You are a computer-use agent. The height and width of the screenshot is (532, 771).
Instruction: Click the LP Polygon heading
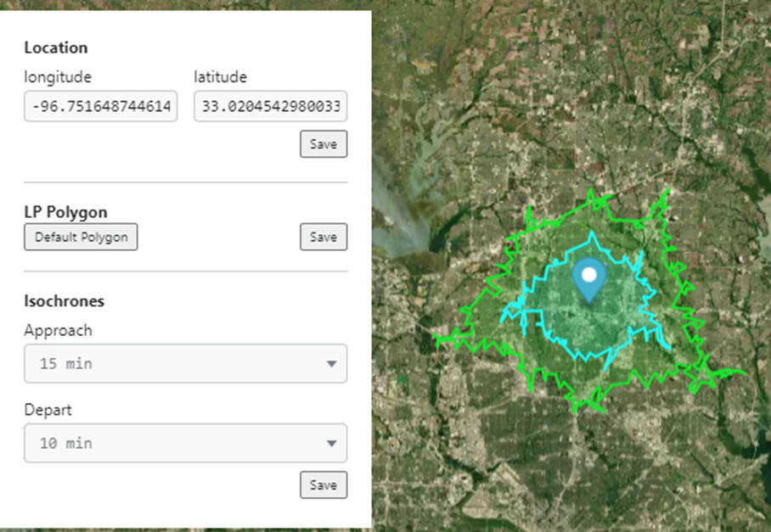click(66, 212)
